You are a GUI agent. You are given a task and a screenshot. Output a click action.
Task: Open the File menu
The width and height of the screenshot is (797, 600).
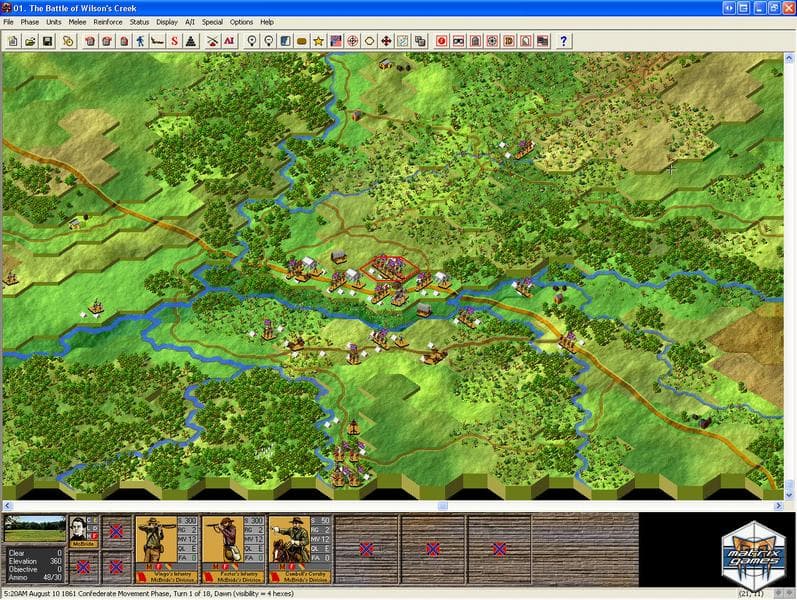[x=8, y=22]
